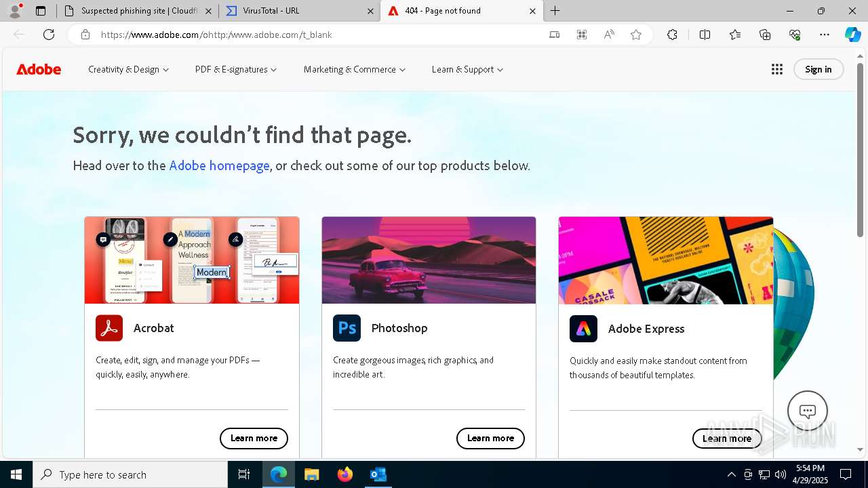Viewport: 868px width, 488px height.
Task: Click the Edge profile avatar icon
Action: (15, 11)
